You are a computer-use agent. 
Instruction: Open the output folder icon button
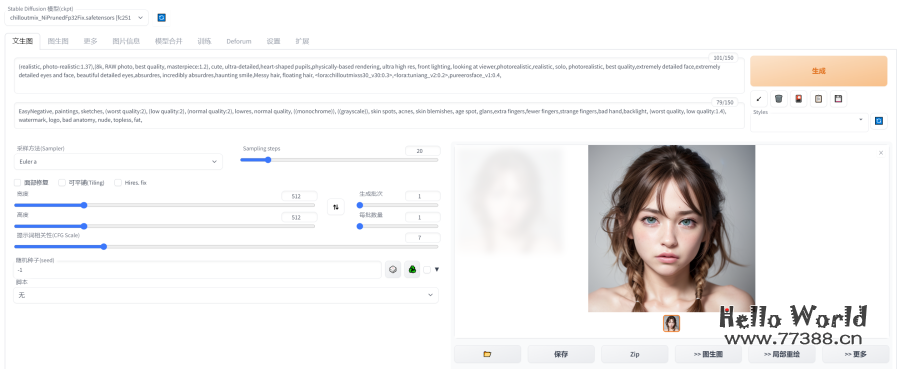point(487,354)
